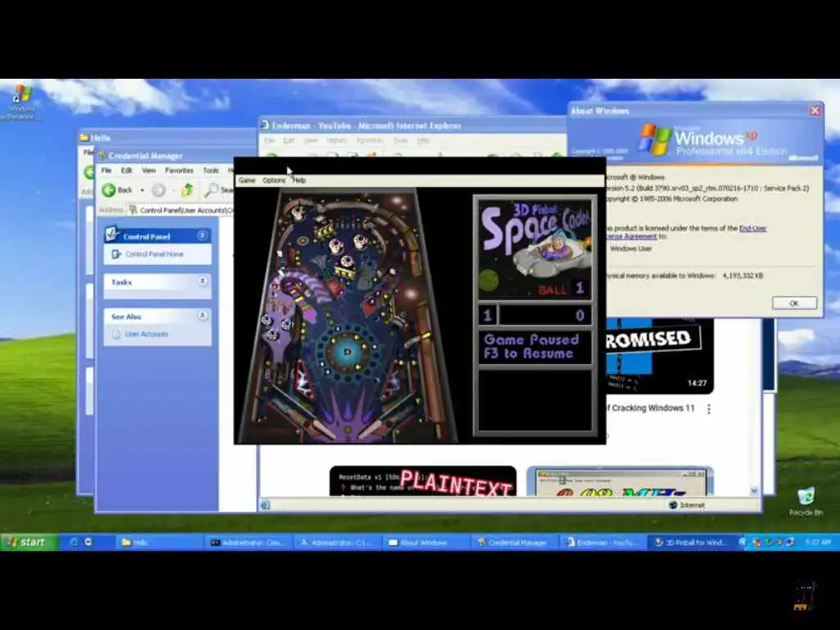The image size is (840, 630).
Task: Click the Internet Explorer title bar icon
Action: click(x=265, y=126)
